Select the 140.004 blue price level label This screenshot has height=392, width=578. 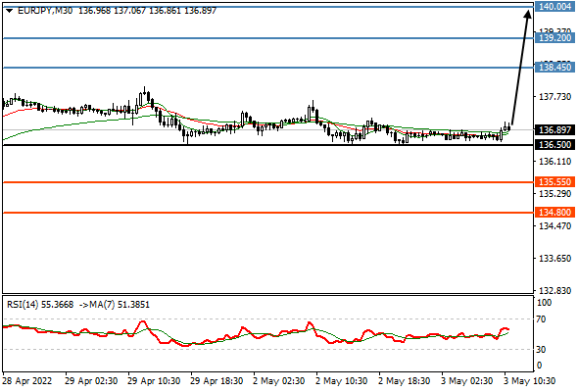pyautogui.click(x=554, y=7)
